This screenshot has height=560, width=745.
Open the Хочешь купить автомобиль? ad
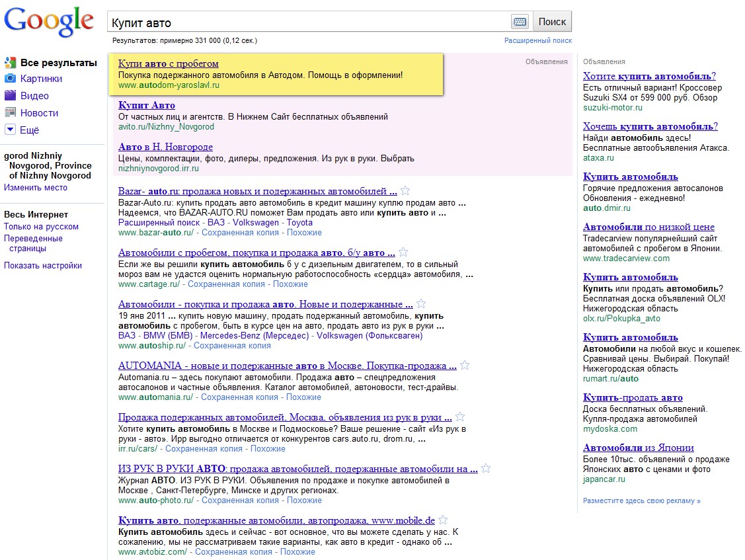tap(650, 126)
